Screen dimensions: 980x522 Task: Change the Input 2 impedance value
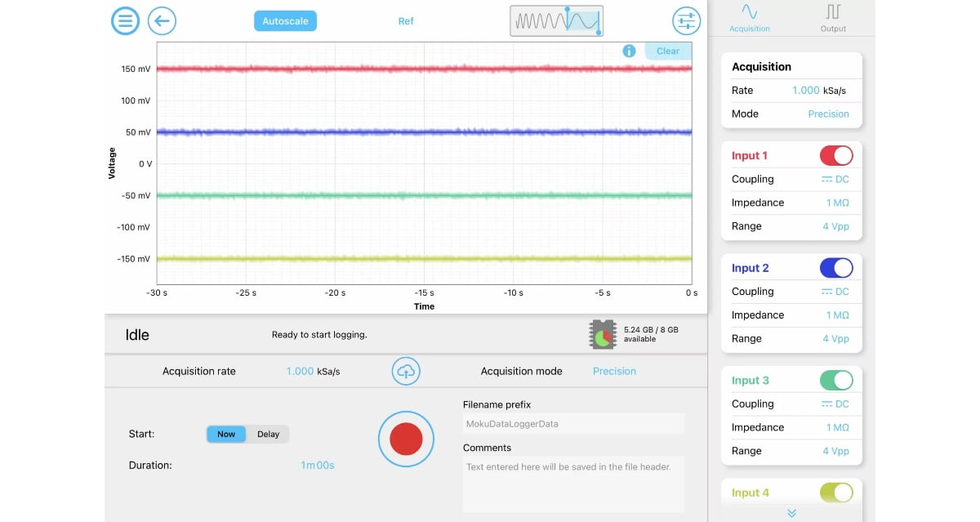[x=838, y=315]
